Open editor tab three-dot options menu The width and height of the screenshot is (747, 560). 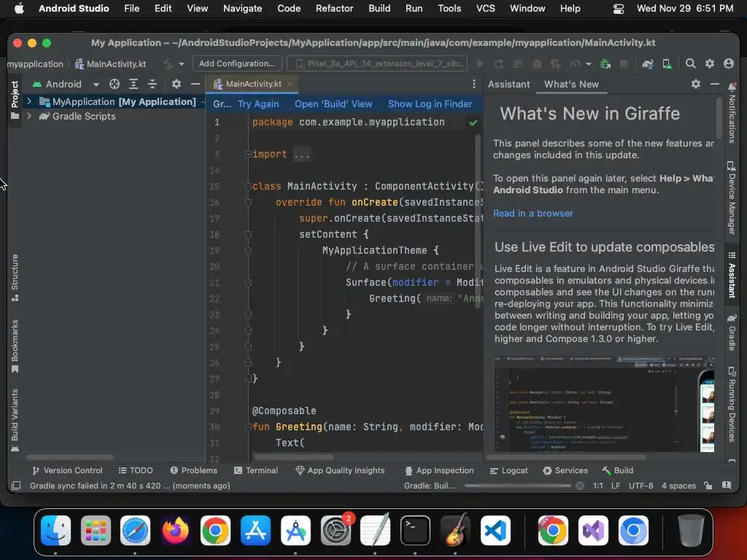tap(473, 85)
